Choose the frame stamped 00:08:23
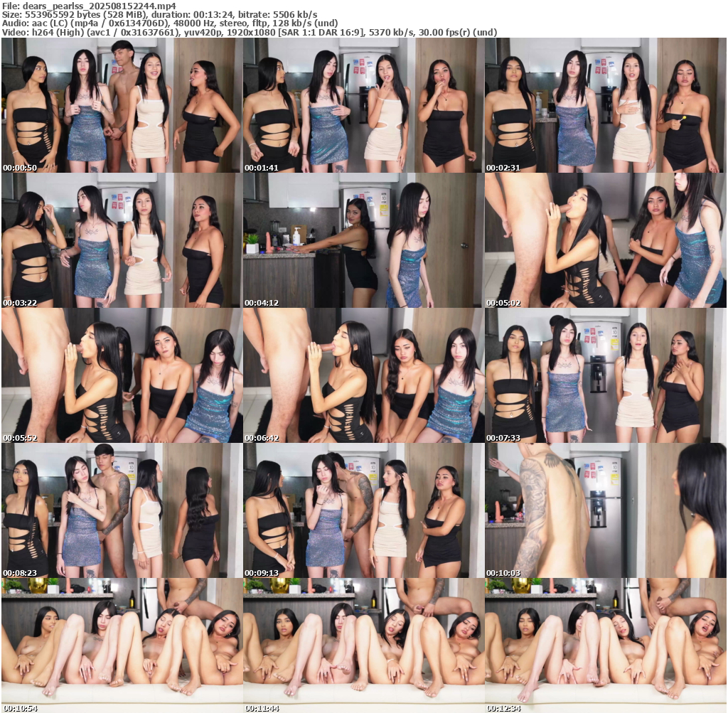 (x=122, y=510)
